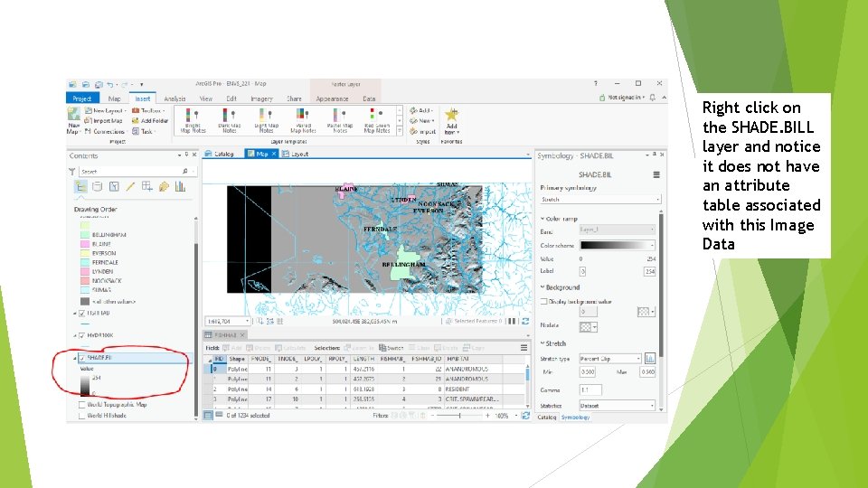Select List By Selection icon
This screenshot has height=488, width=868.
click(x=114, y=187)
